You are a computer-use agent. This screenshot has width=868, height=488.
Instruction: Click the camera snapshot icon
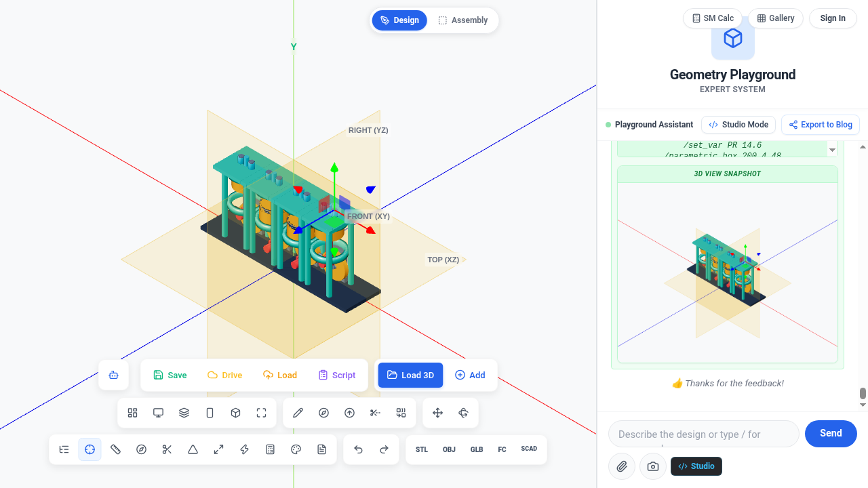(x=653, y=466)
